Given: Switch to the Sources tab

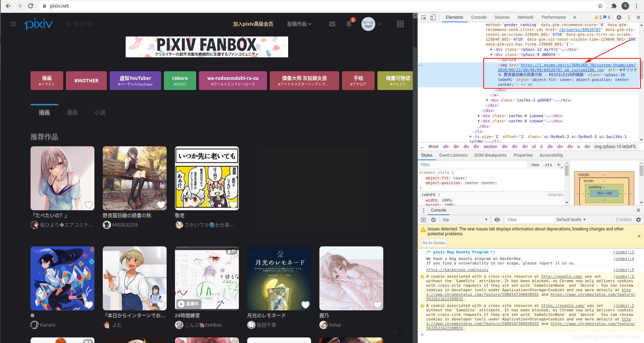Looking at the screenshot, I should (502, 17).
